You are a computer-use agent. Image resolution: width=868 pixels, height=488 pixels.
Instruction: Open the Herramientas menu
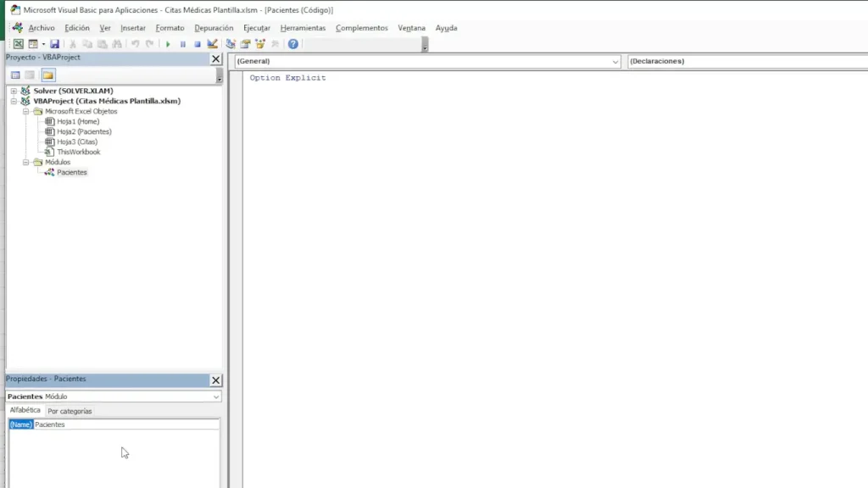[x=303, y=28]
